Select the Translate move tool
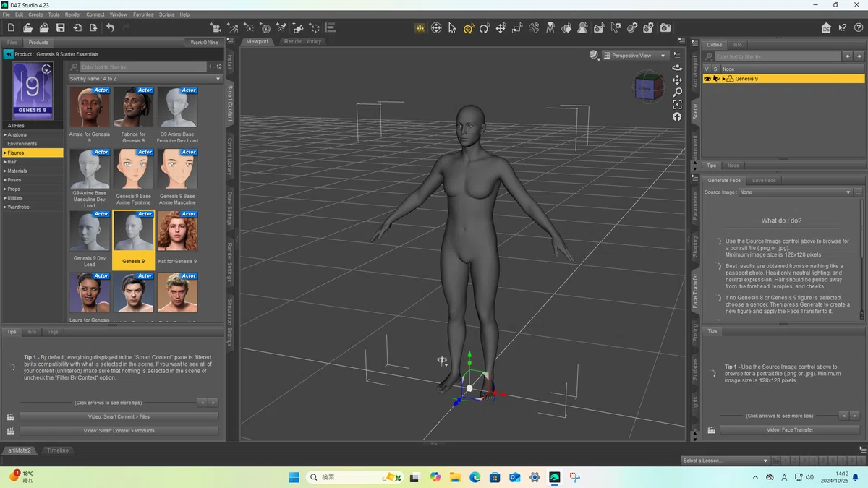Screen dimensions: 868x488 tap(501, 28)
